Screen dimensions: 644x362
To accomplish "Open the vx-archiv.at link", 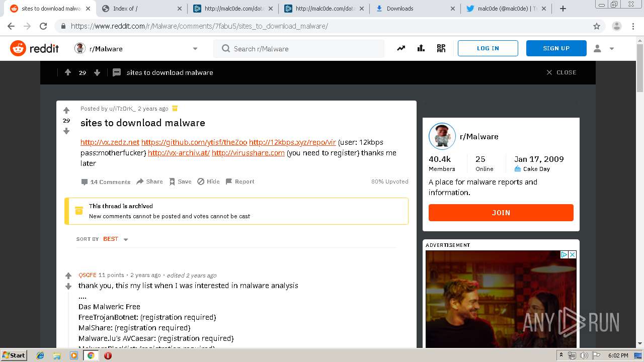I will click(x=179, y=153).
